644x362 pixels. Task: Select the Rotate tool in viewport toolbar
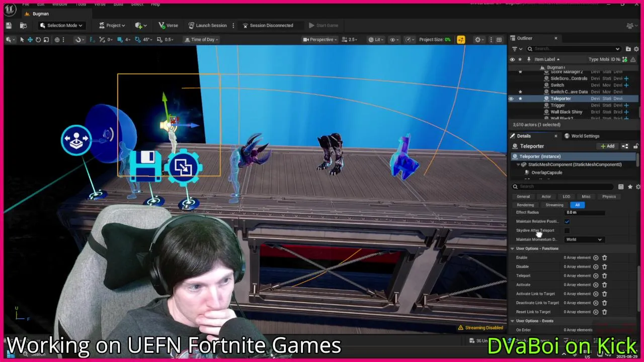click(x=38, y=39)
